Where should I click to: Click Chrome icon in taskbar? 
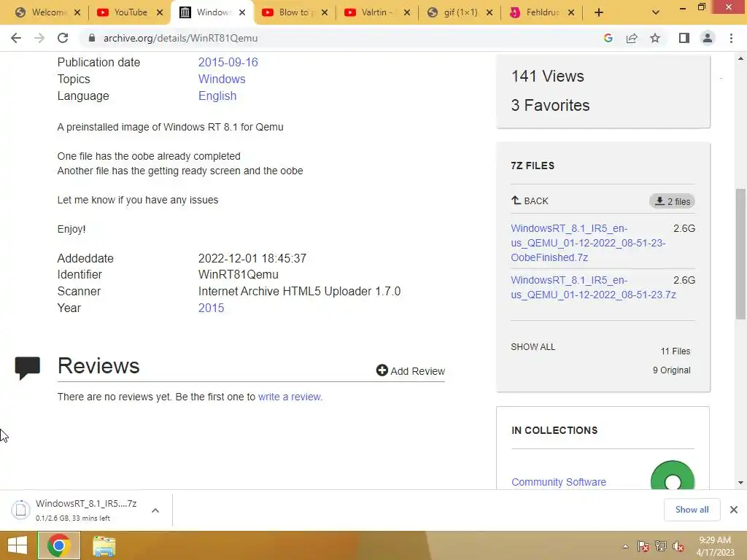click(59, 545)
